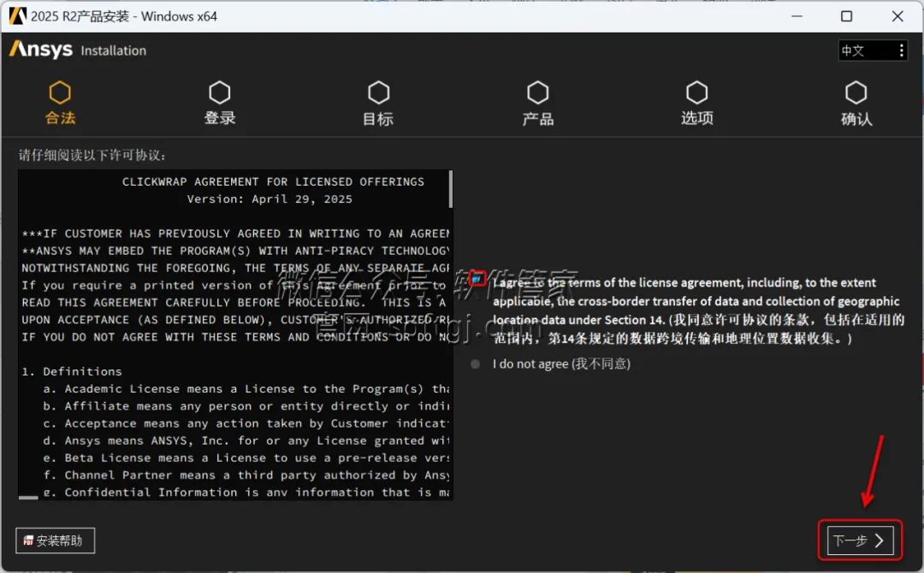Click the 'e. Beta License means' line
924x573 pixels.
pyautogui.click(x=246, y=458)
